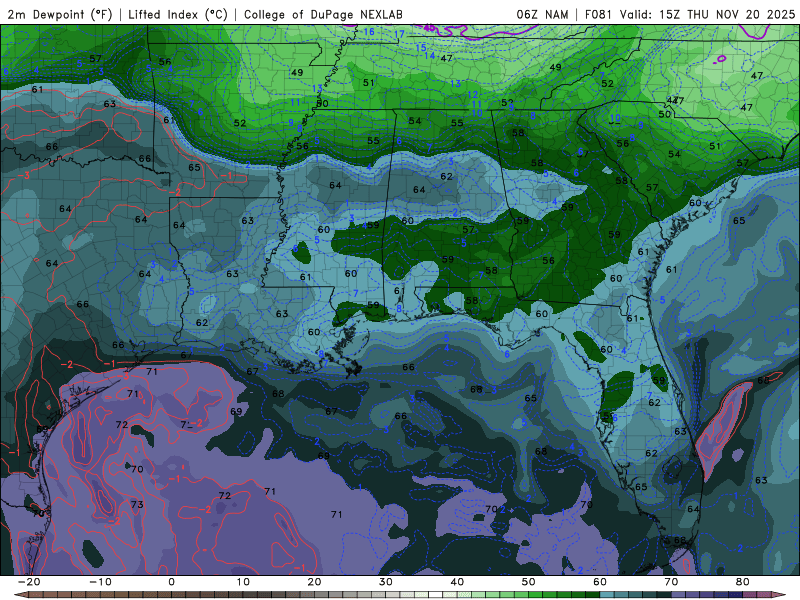Click the '06Z NAM' model run label

(542, 14)
